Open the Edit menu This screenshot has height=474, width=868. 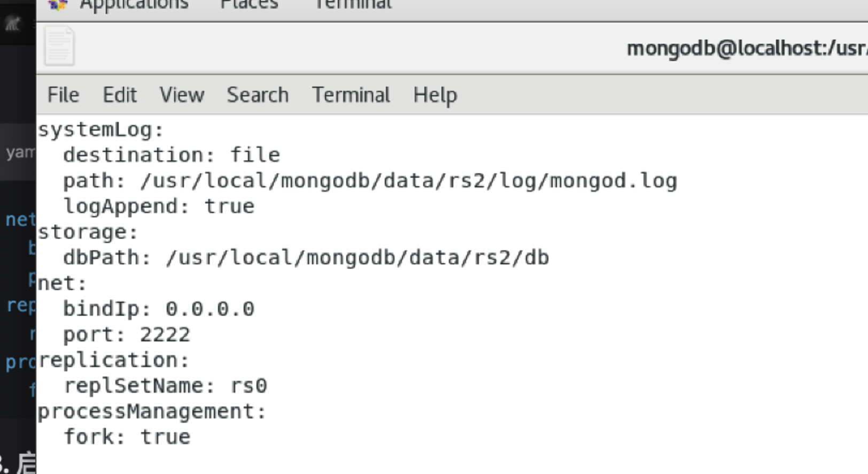(x=120, y=95)
